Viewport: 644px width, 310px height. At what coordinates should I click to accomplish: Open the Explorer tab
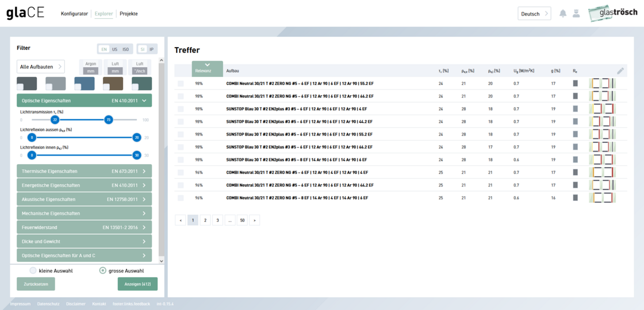[104, 14]
